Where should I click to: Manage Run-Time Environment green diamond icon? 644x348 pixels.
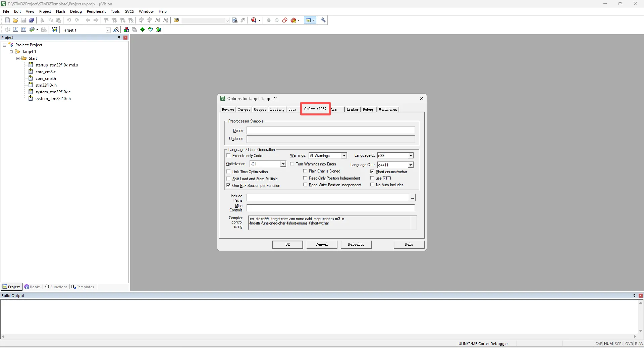(x=143, y=30)
